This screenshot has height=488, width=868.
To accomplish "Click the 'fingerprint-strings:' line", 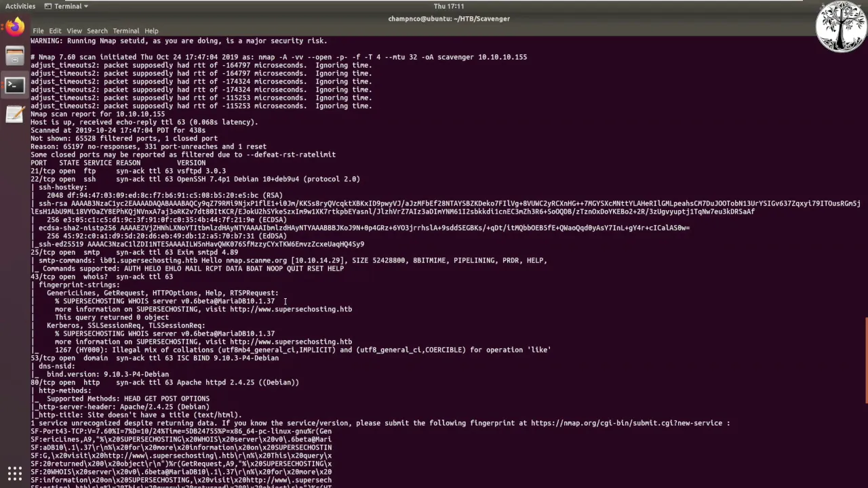I will click(x=75, y=285).
